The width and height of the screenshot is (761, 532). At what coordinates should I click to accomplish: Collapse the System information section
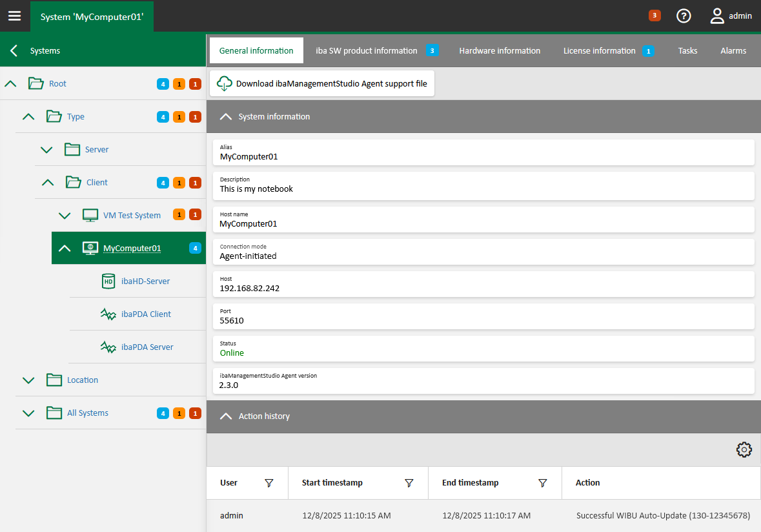tap(226, 117)
